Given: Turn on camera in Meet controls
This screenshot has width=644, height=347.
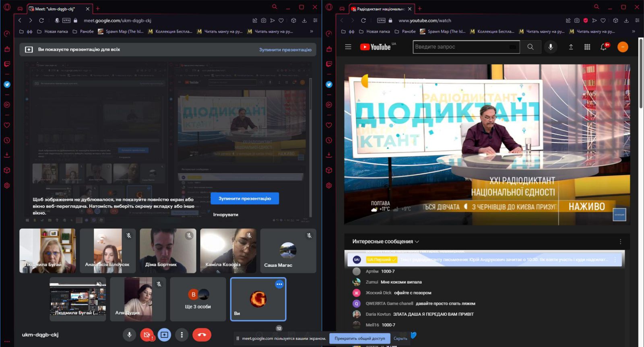Looking at the screenshot, I should pos(147,335).
